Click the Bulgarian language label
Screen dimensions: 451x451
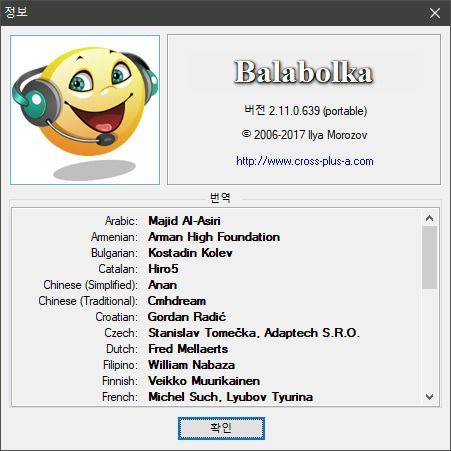pos(114,253)
